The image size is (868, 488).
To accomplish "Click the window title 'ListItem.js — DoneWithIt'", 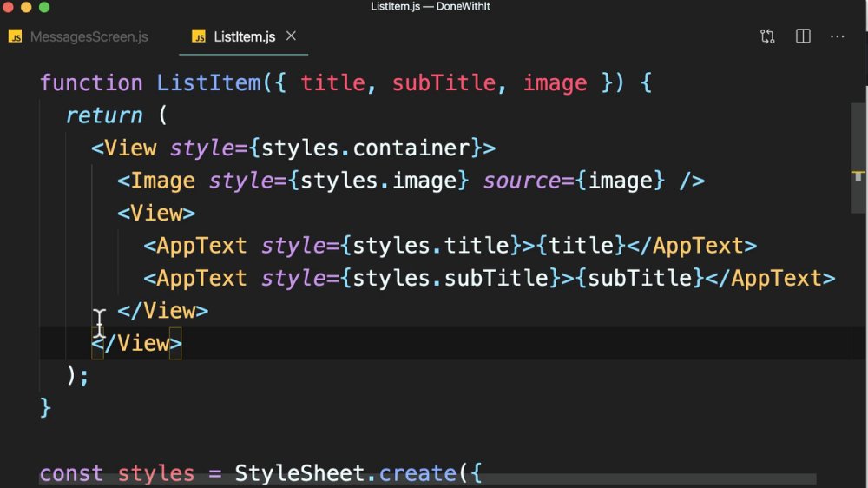I will pos(431,7).
